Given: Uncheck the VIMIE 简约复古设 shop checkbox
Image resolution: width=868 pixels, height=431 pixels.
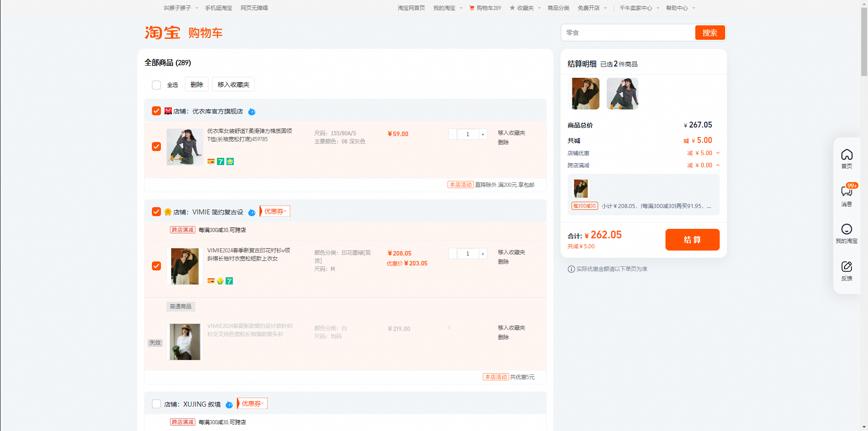Looking at the screenshot, I should (156, 212).
